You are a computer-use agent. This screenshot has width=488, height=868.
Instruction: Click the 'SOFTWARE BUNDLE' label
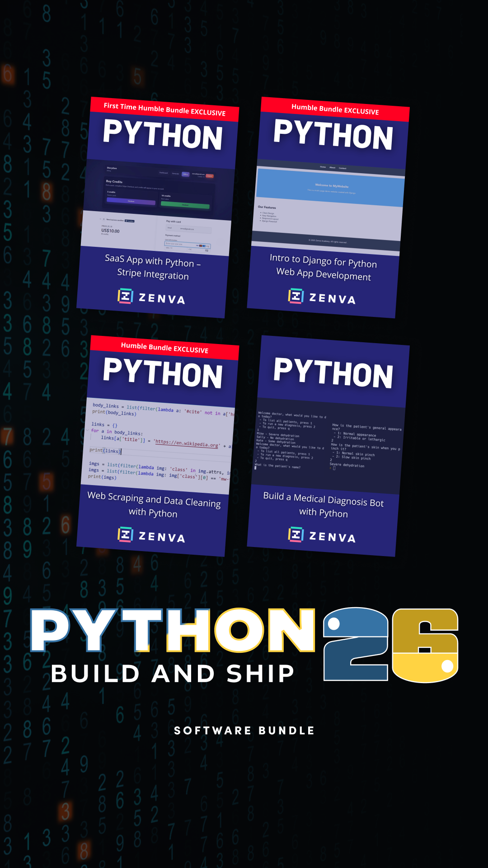(x=244, y=731)
